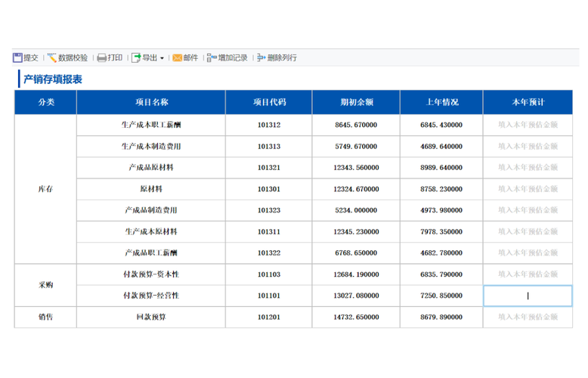Click the 打印 printer icon

[x=101, y=57]
